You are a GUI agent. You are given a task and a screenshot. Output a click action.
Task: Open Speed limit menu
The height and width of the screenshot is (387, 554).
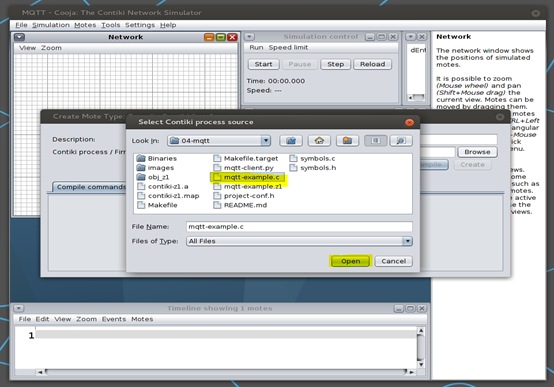point(288,47)
